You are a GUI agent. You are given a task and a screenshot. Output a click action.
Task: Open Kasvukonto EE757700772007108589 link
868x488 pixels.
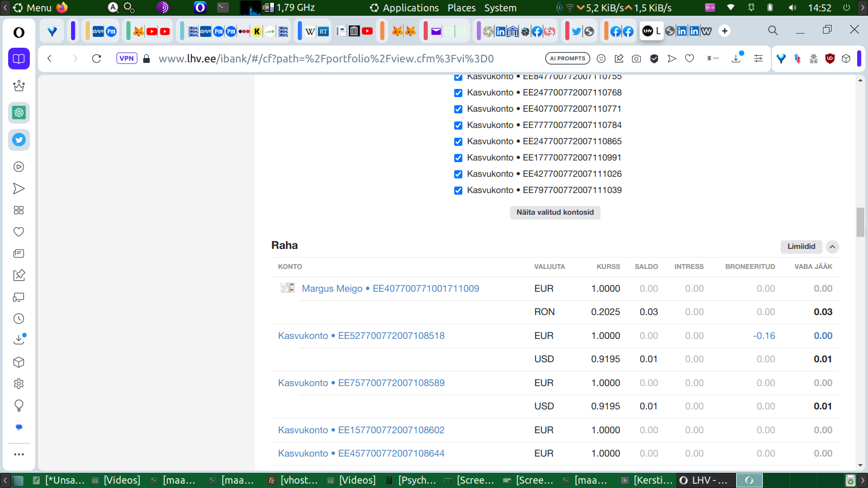(x=361, y=383)
